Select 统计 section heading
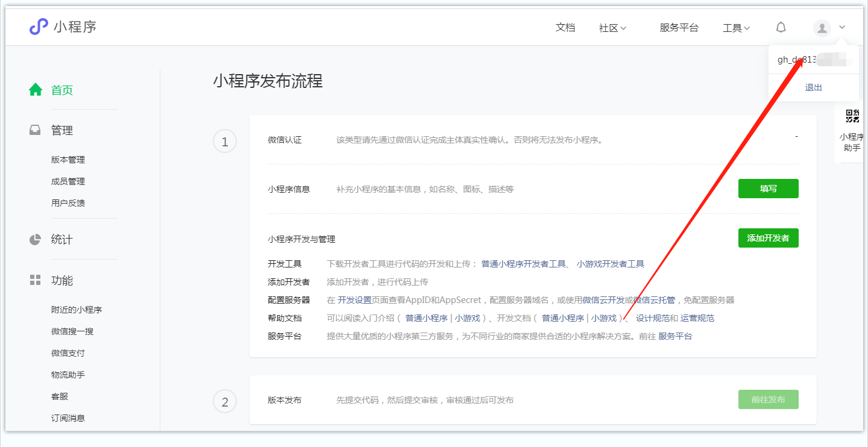 [62, 240]
